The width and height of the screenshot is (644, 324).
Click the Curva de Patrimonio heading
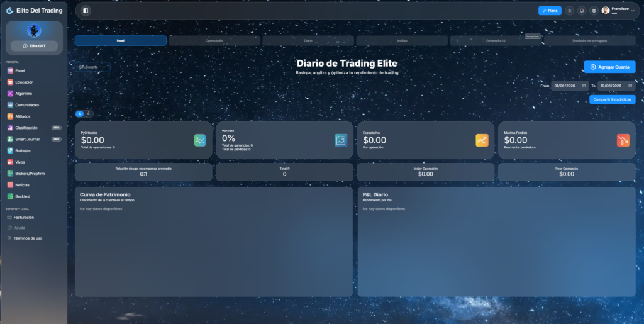[105, 194]
